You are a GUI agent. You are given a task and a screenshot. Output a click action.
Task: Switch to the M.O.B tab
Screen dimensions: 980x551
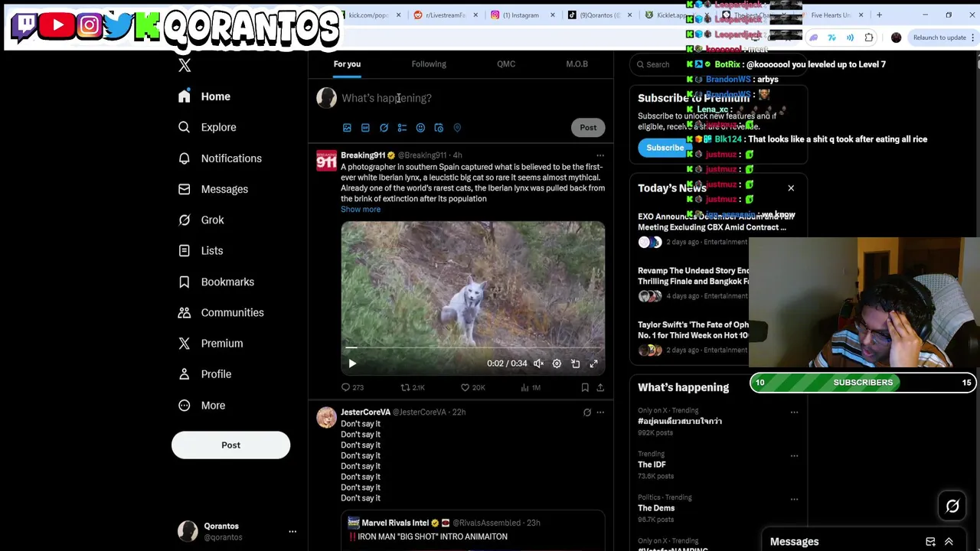click(x=577, y=64)
